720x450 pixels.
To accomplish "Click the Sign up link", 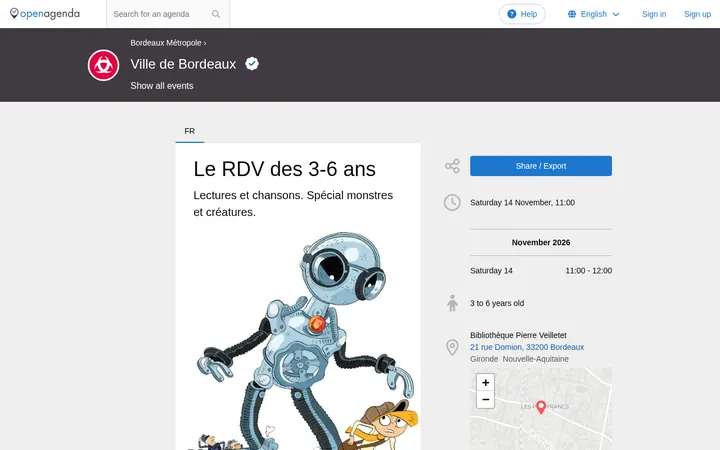I will tap(697, 14).
